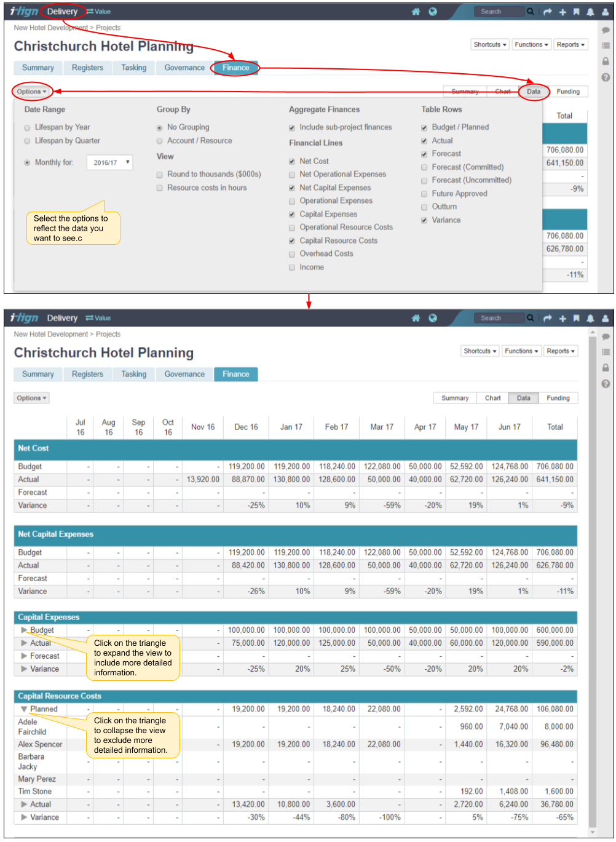Open Reports dropdown in the data-table view
Viewport: 616px width, 842px height.
point(561,351)
